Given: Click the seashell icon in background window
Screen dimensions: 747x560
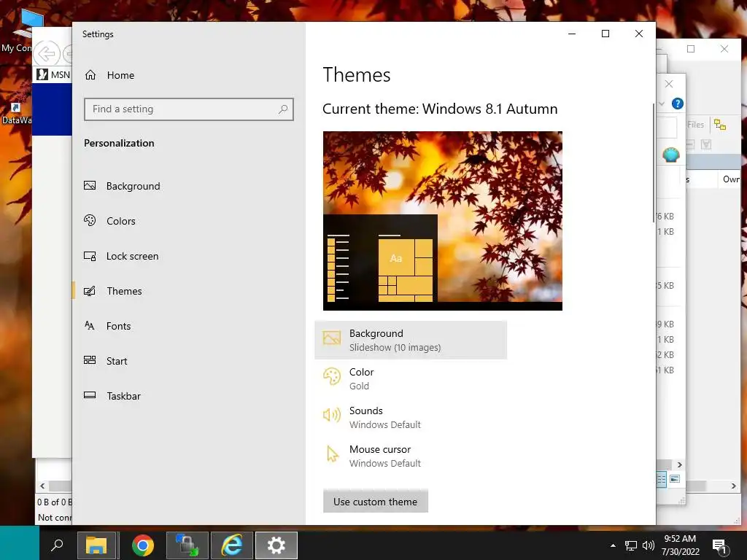Looking at the screenshot, I should pos(671,155).
